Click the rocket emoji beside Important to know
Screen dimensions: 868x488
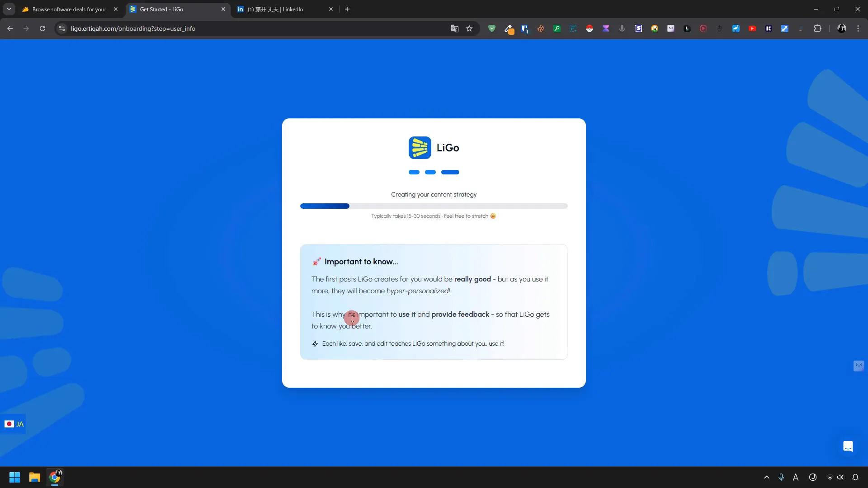(x=316, y=262)
